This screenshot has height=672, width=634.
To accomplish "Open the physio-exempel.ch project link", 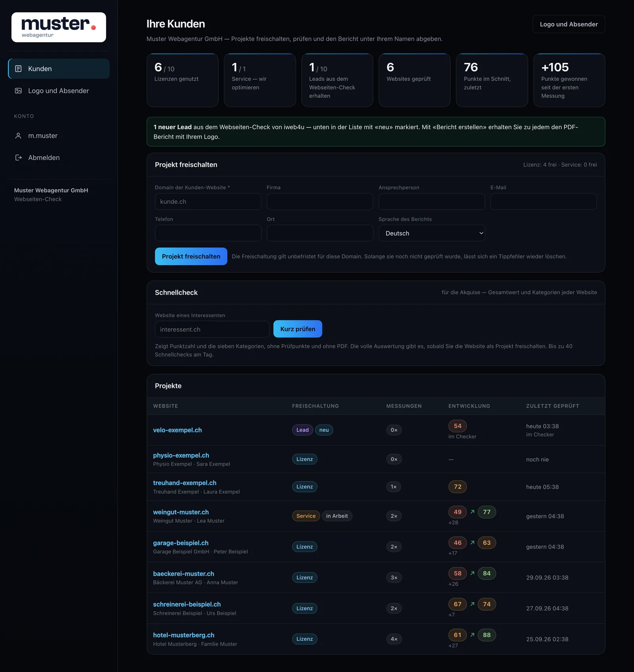I will (181, 455).
